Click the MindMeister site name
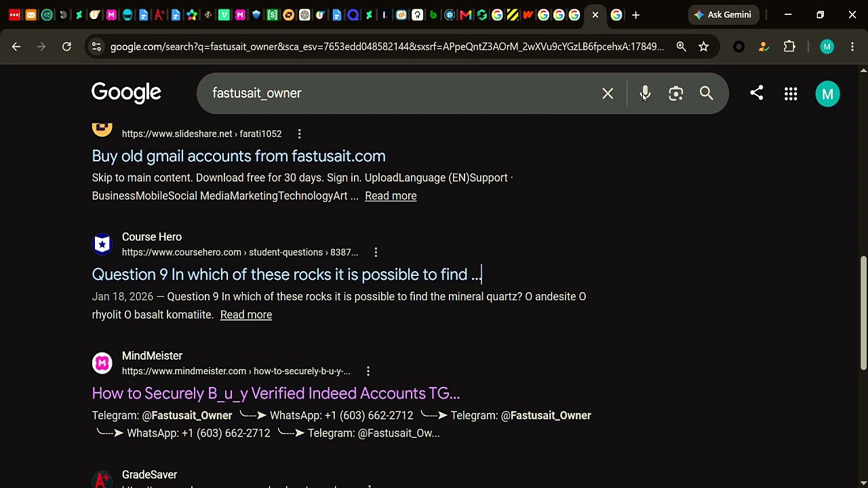This screenshot has height=488, width=868. point(152,356)
